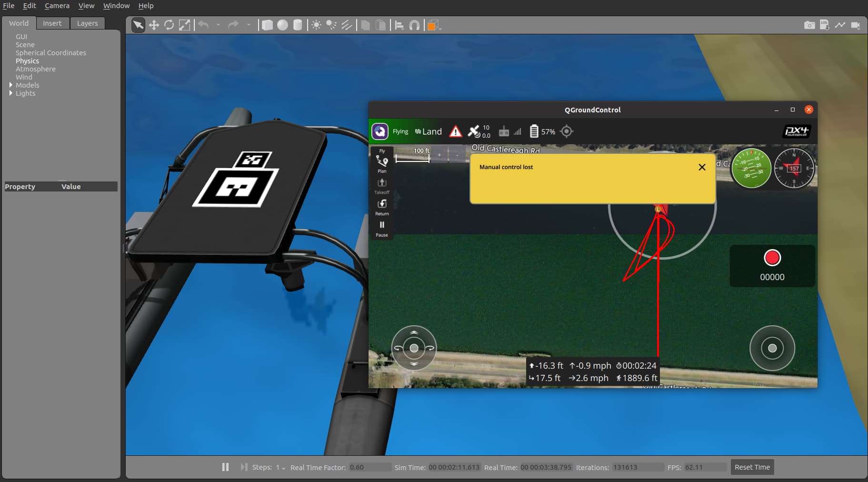
Task: Activate the rotate mode tool
Action: (169, 25)
